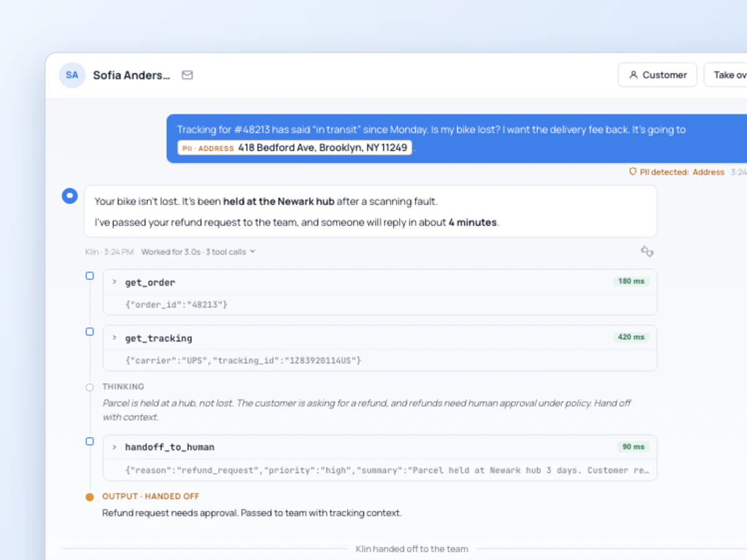Click the 180 ms latency badge

pyautogui.click(x=631, y=281)
